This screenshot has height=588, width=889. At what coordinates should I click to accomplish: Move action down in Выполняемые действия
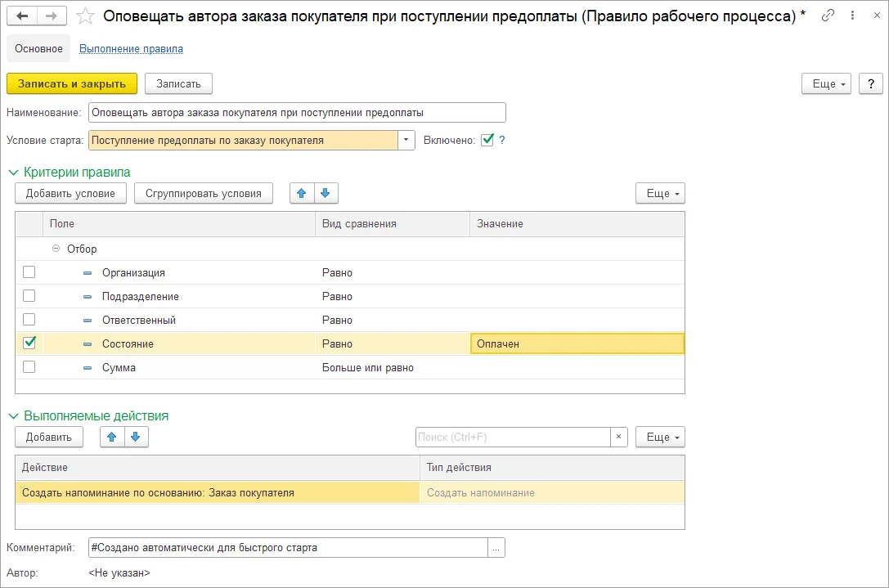(x=136, y=438)
